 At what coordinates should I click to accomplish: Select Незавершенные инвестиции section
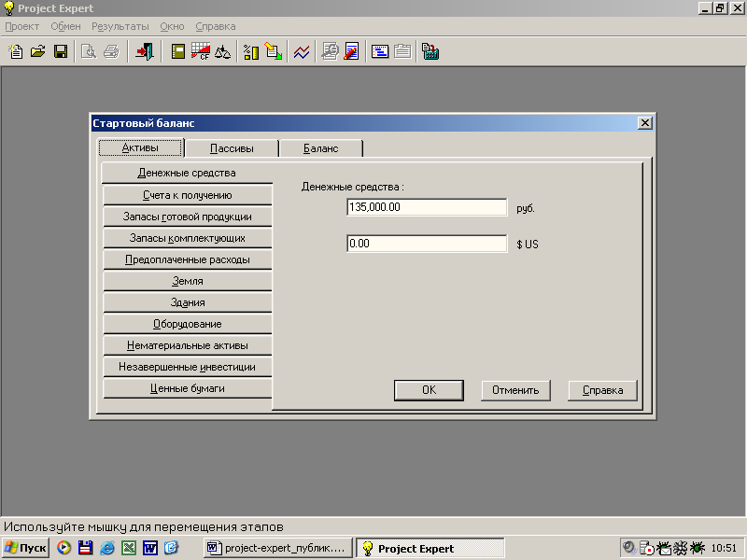pos(188,367)
